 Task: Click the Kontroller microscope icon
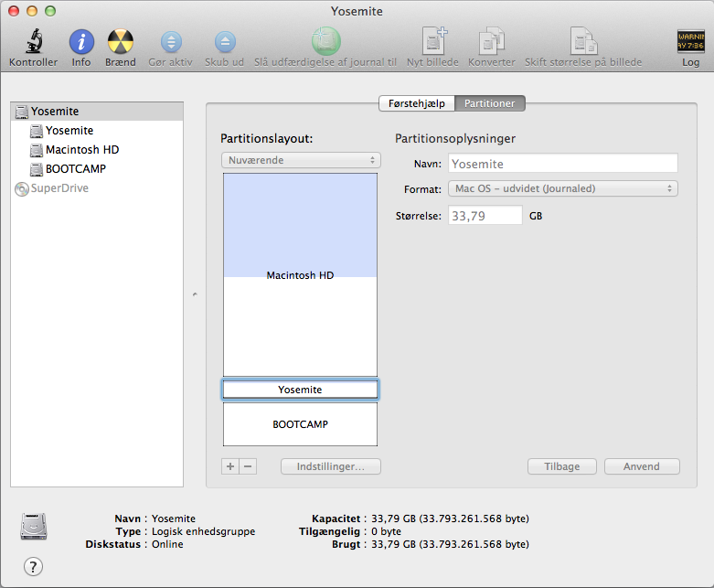pos(34,41)
